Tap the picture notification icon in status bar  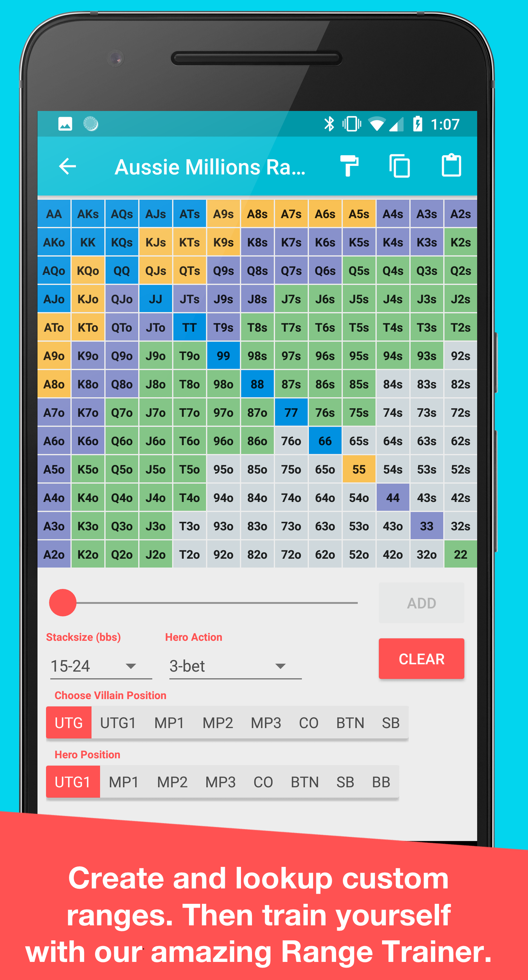(x=65, y=124)
